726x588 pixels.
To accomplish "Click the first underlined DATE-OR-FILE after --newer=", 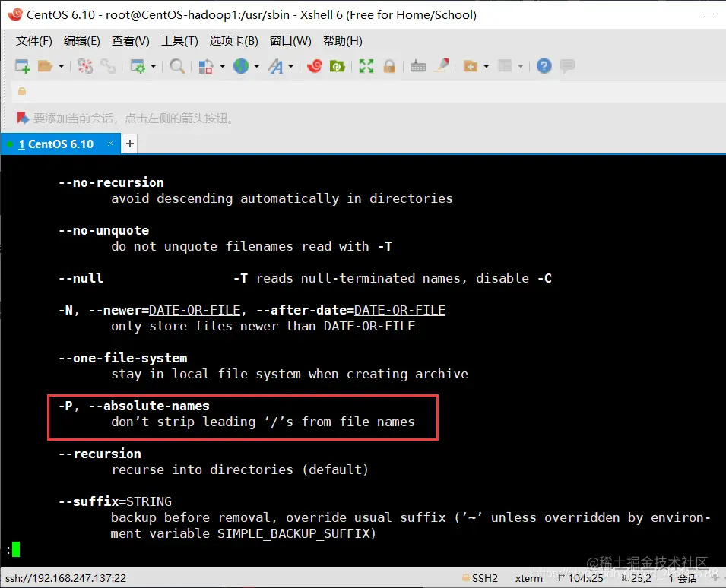I will point(195,311).
